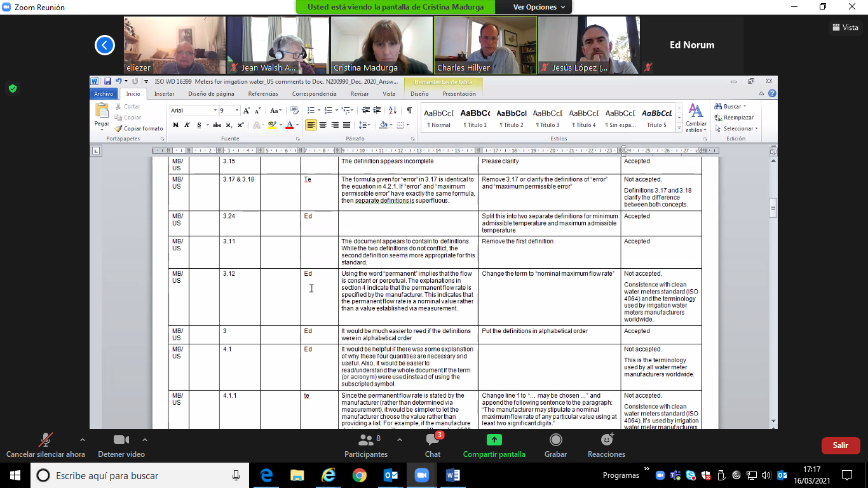Screen dimensions: 868x488
Task: Click the green Compartir pantalla icon
Action: point(494,440)
